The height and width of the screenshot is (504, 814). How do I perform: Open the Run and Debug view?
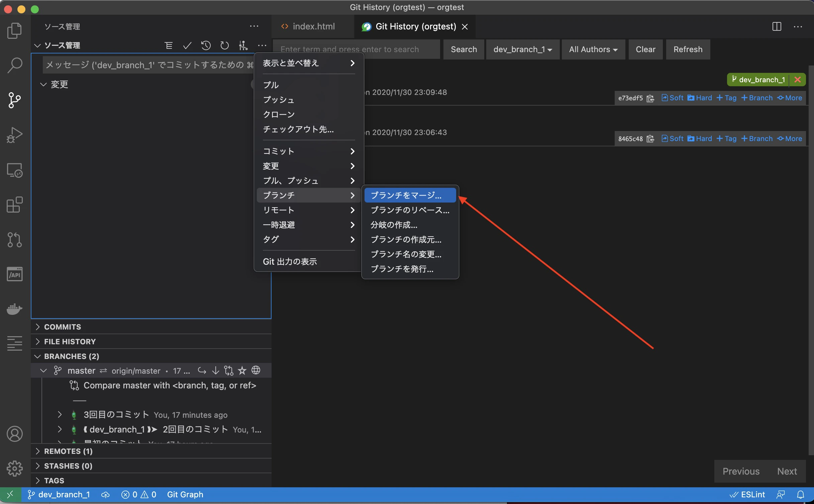[14, 135]
